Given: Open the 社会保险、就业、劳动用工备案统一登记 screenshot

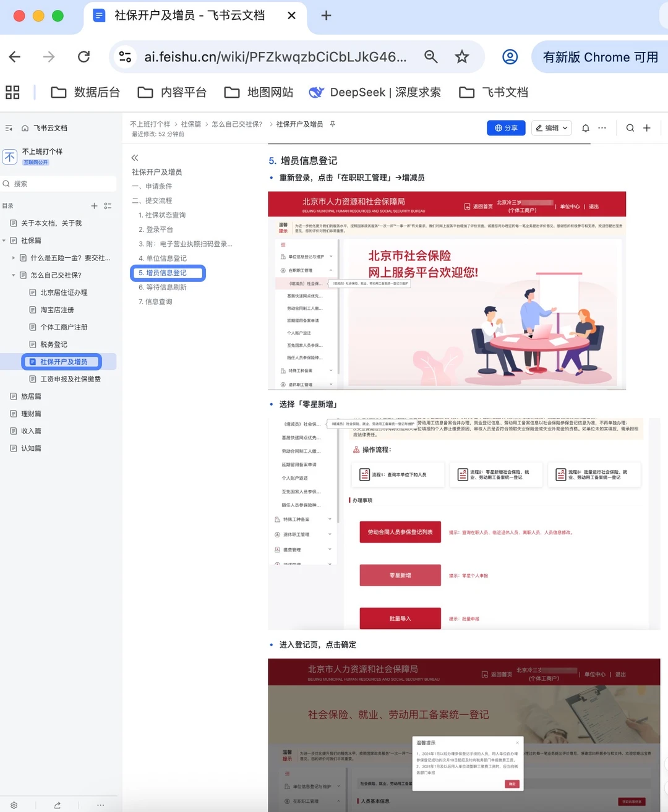Looking at the screenshot, I should point(464,735).
